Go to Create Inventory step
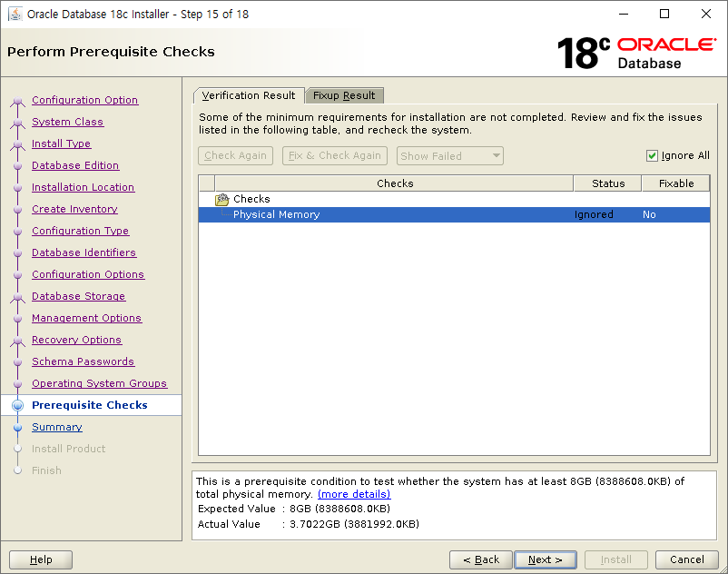Viewport: 728px width, 574px height. (x=74, y=209)
